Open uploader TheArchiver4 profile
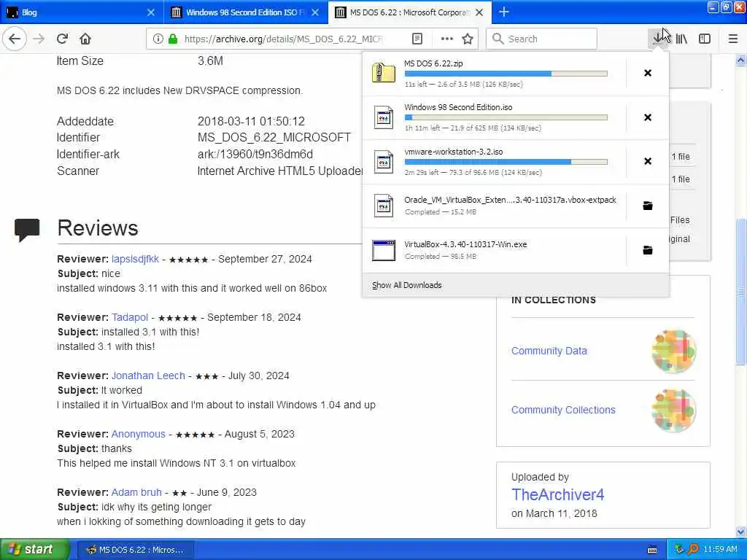 point(557,495)
